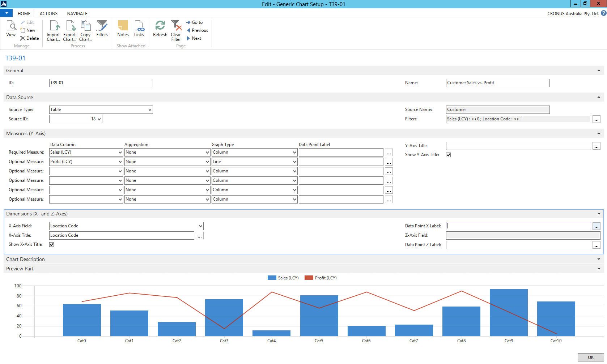Open the Filters tool

102,29
